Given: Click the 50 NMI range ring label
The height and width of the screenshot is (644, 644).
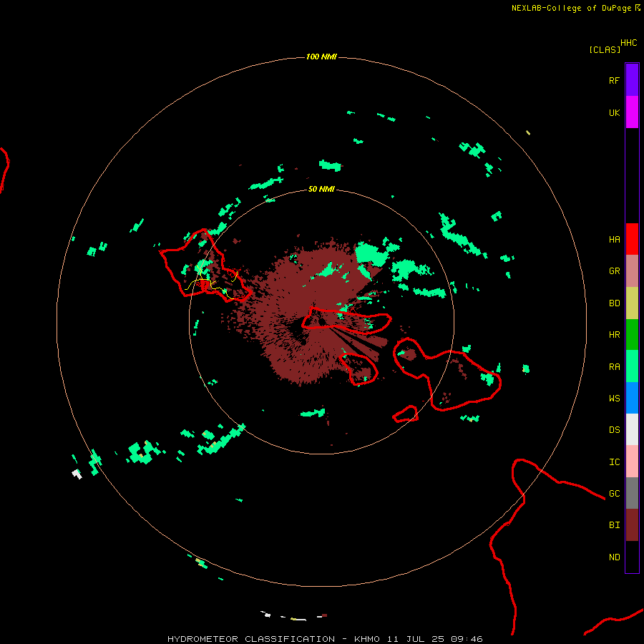Looking at the screenshot, I should tap(321, 189).
